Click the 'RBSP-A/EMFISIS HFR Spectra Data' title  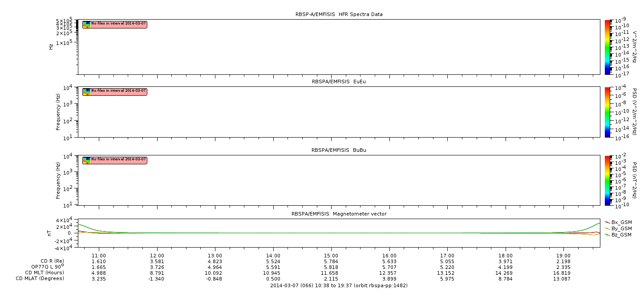pyautogui.click(x=339, y=14)
